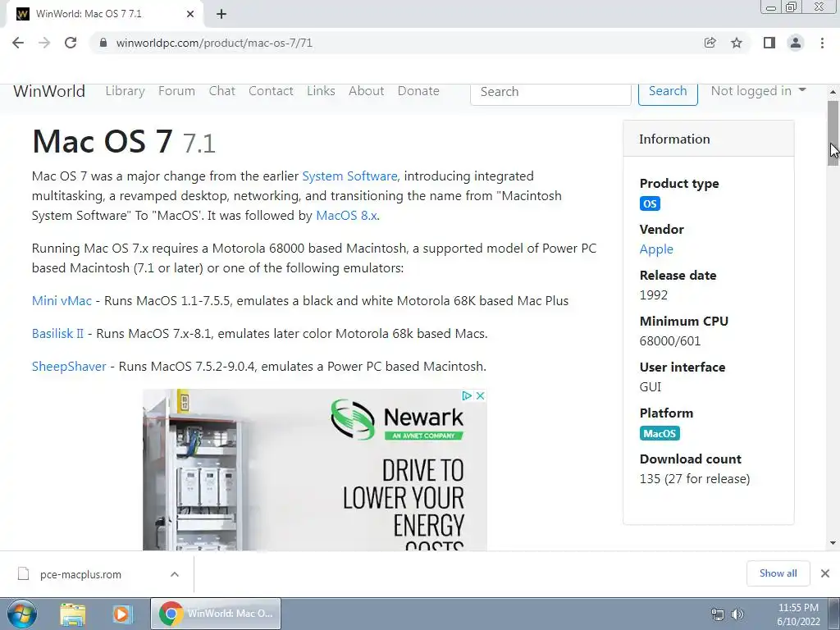The image size is (840, 630).
Task: Reload the current page
Action: [71, 43]
